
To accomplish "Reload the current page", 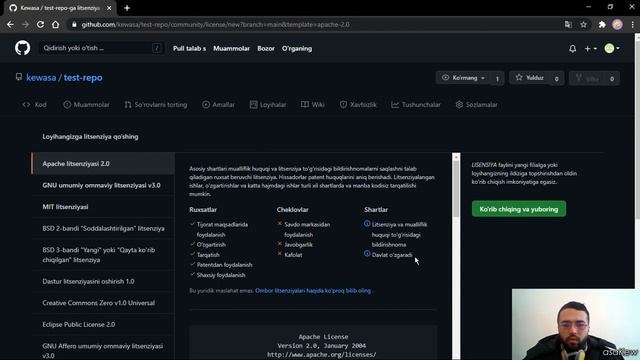I will click(40, 24).
